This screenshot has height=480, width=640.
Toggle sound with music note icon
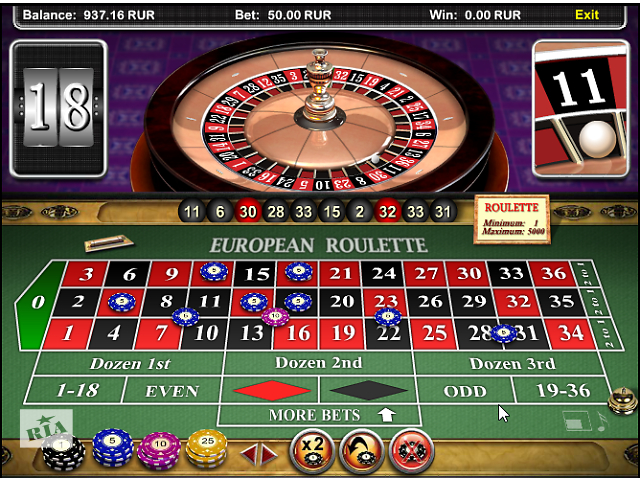click(602, 422)
